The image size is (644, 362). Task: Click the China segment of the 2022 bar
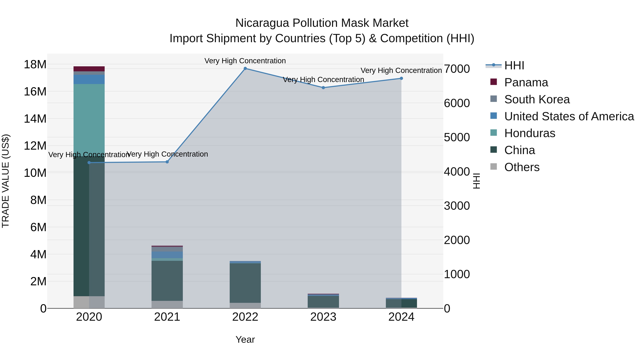click(x=245, y=283)
